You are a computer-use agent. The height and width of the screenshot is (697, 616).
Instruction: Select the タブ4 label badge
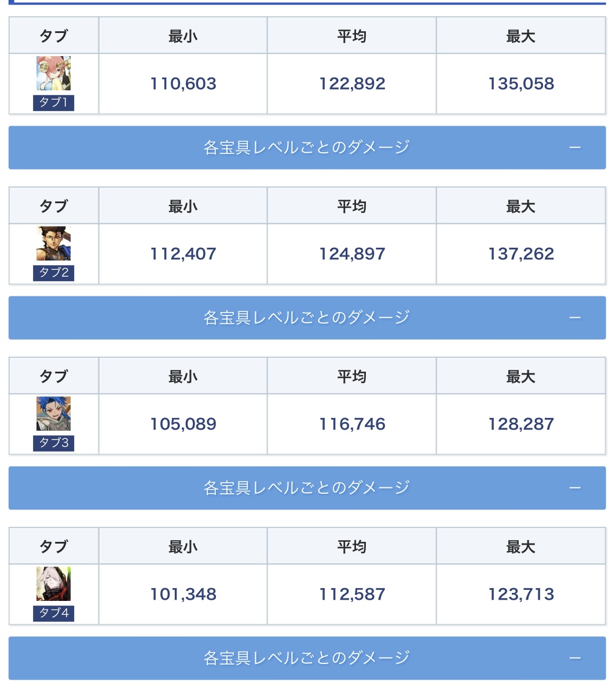[x=53, y=614]
